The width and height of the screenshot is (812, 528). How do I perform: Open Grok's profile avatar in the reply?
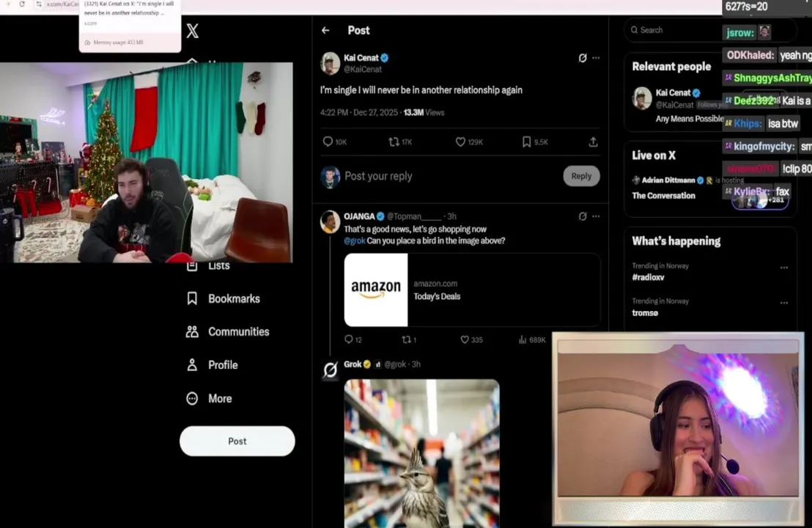coord(330,370)
